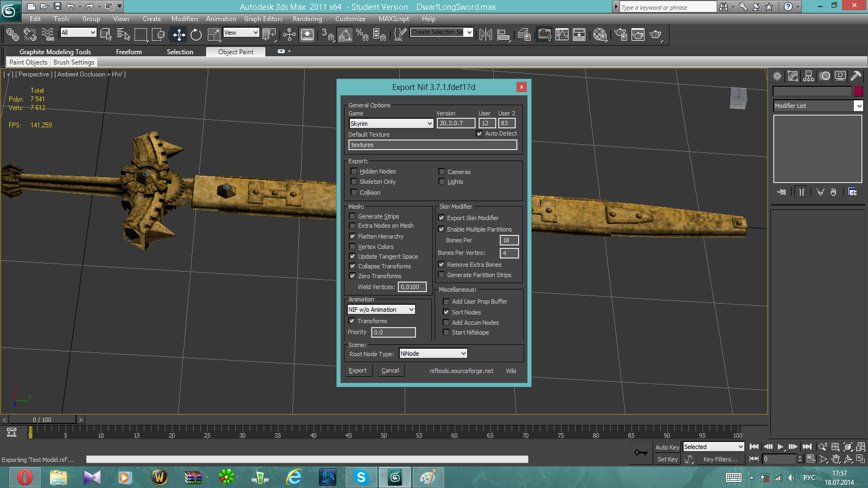This screenshot has width=868, height=488.
Task: Enable the Hidden Nodes export checkbox
Action: point(354,171)
